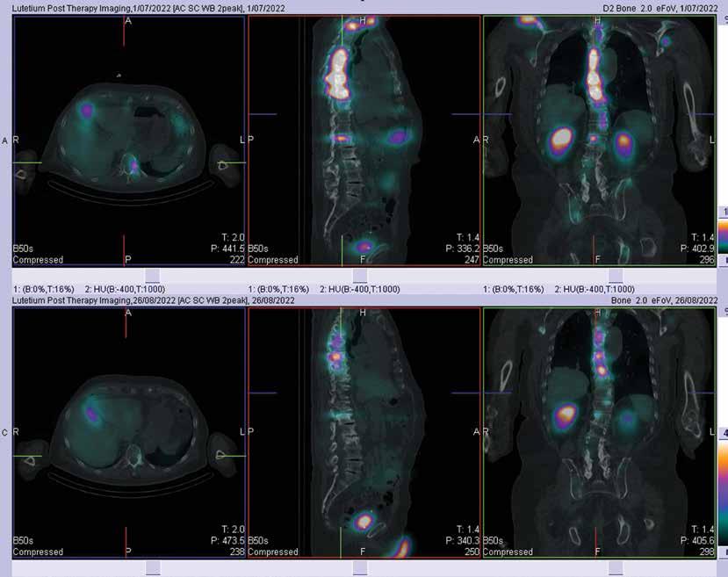Click the bladder uptake in the 26/08/2022 sagittal view
Screen dimensions: 728x577
[x=364, y=521]
